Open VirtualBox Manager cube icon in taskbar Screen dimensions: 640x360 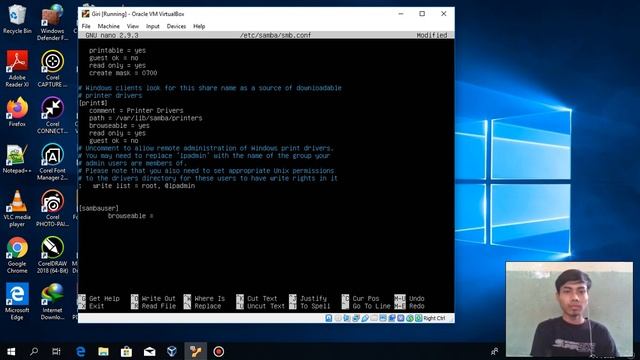(x=172, y=351)
